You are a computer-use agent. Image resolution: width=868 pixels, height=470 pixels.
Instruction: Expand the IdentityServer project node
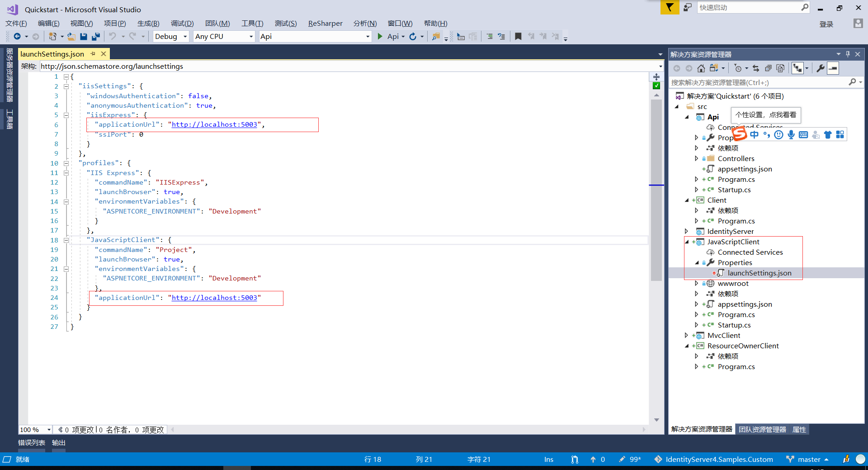tap(686, 232)
